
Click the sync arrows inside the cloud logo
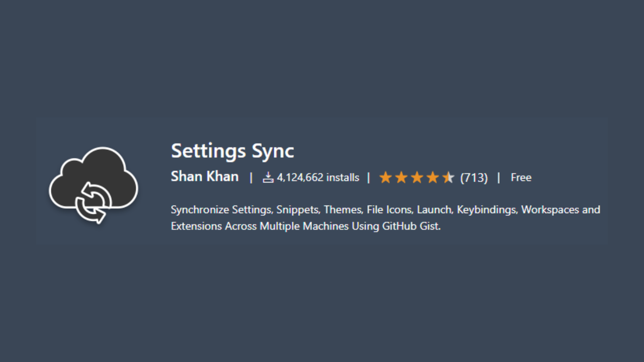(x=94, y=203)
